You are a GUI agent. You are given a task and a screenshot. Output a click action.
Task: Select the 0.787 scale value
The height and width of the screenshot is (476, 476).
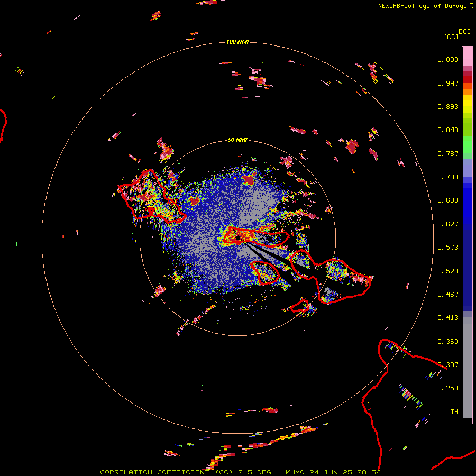448,153
